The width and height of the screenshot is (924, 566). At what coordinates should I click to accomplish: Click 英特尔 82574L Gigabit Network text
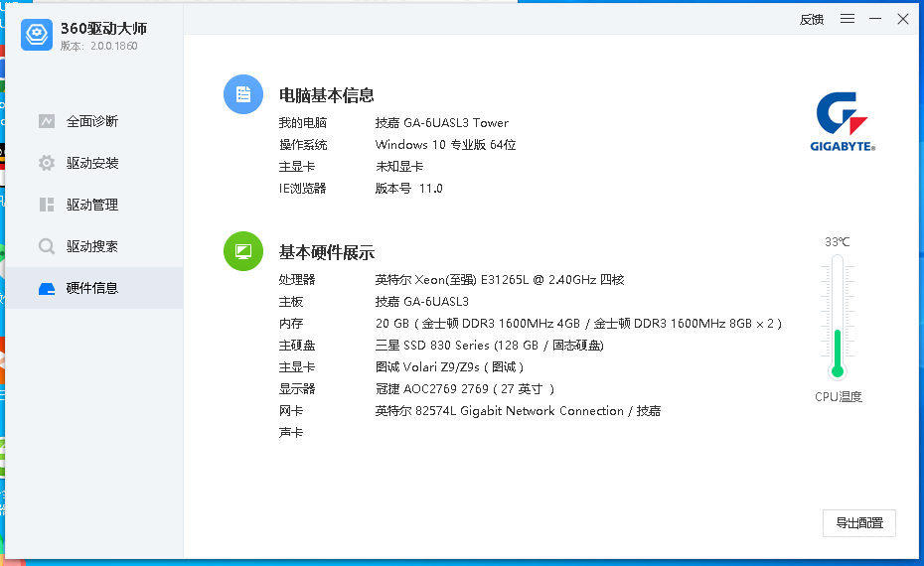518,411
